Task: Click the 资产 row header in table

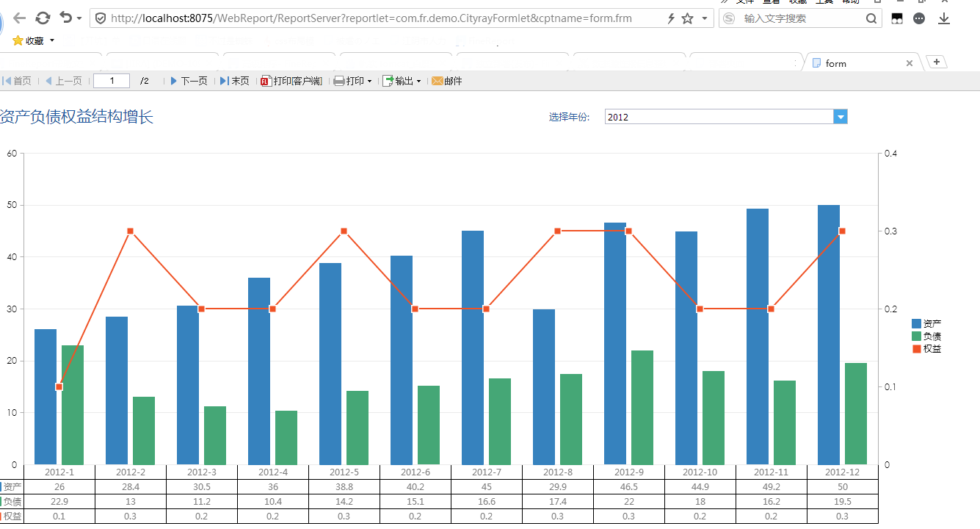Action: 12,486
